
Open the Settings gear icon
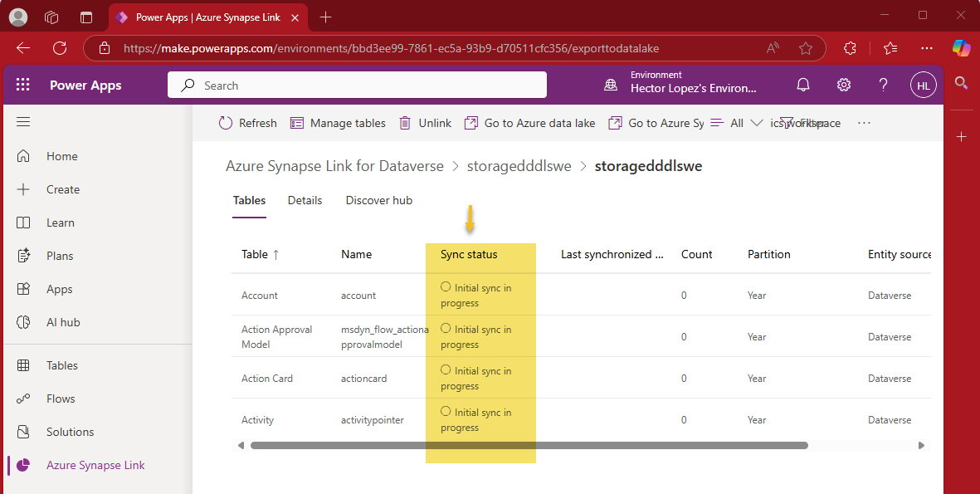click(x=843, y=84)
